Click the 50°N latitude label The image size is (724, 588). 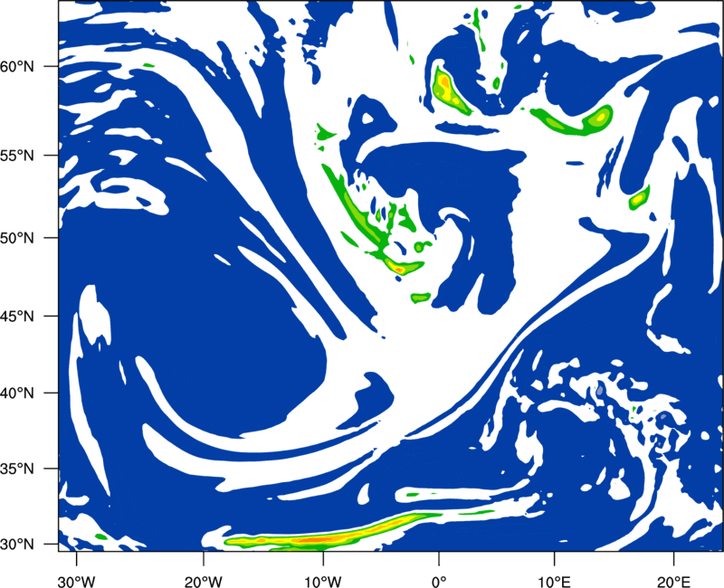(x=17, y=238)
